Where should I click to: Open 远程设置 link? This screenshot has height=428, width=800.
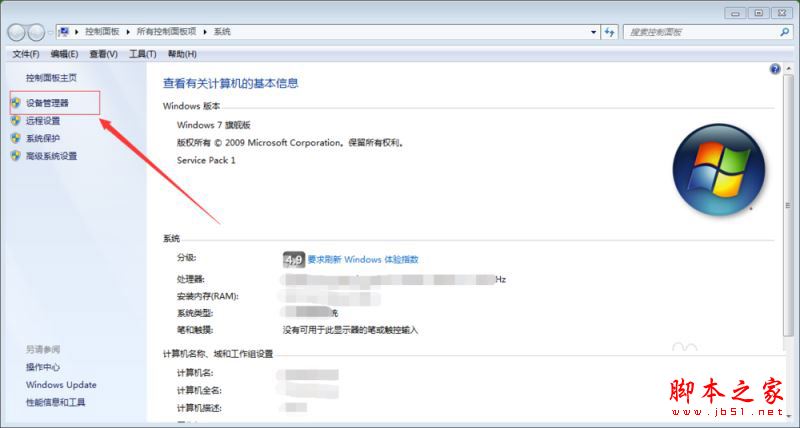coord(43,121)
